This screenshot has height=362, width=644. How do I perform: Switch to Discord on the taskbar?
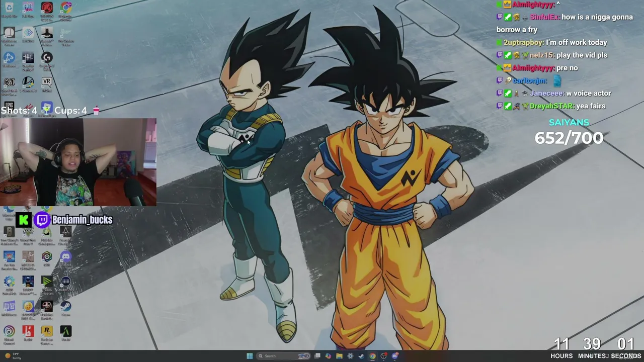[395, 356]
